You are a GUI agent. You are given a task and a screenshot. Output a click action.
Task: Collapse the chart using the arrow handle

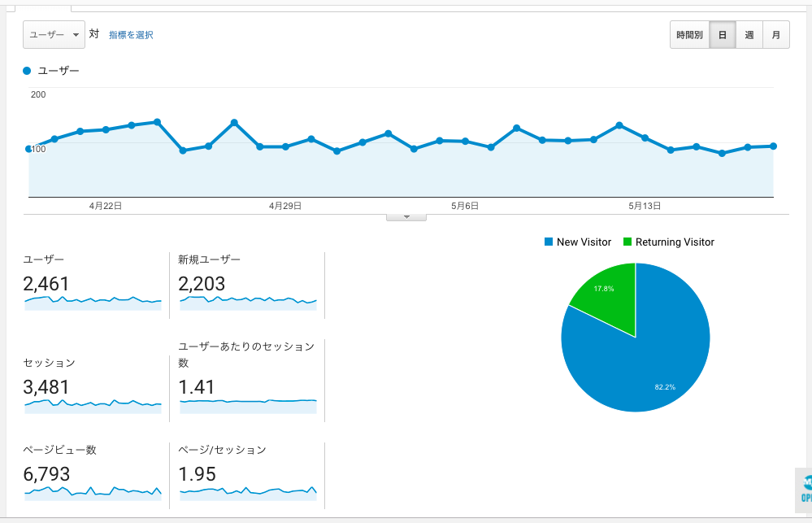(x=407, y=217)
